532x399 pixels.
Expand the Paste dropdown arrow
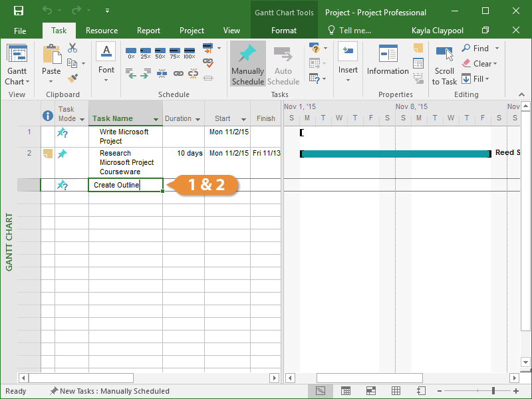[x=51, y=82]
